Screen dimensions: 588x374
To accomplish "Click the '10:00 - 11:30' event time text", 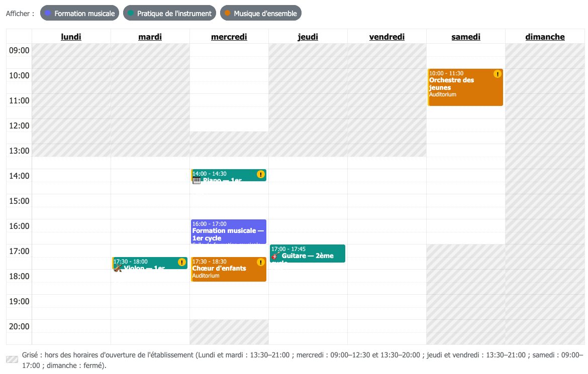I will coord(446,73).
